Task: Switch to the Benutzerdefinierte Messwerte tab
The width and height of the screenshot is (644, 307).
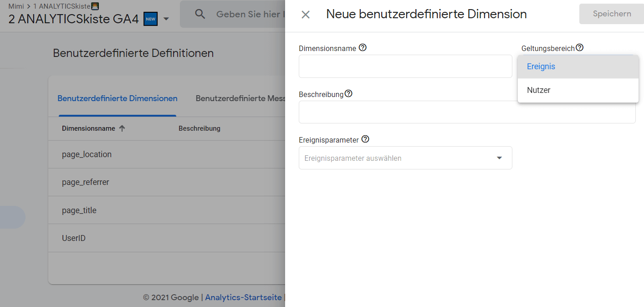Action: coord(240,98)
